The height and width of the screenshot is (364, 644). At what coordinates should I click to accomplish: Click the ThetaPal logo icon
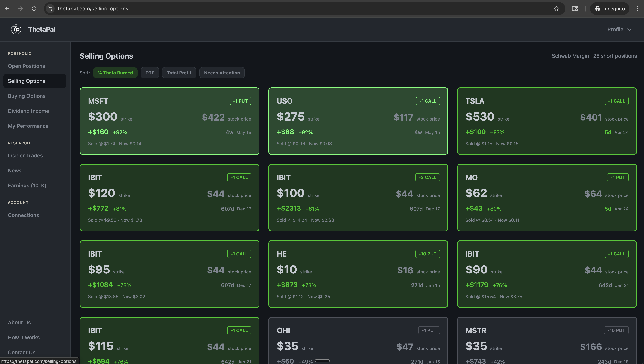(x=16, y=30)
